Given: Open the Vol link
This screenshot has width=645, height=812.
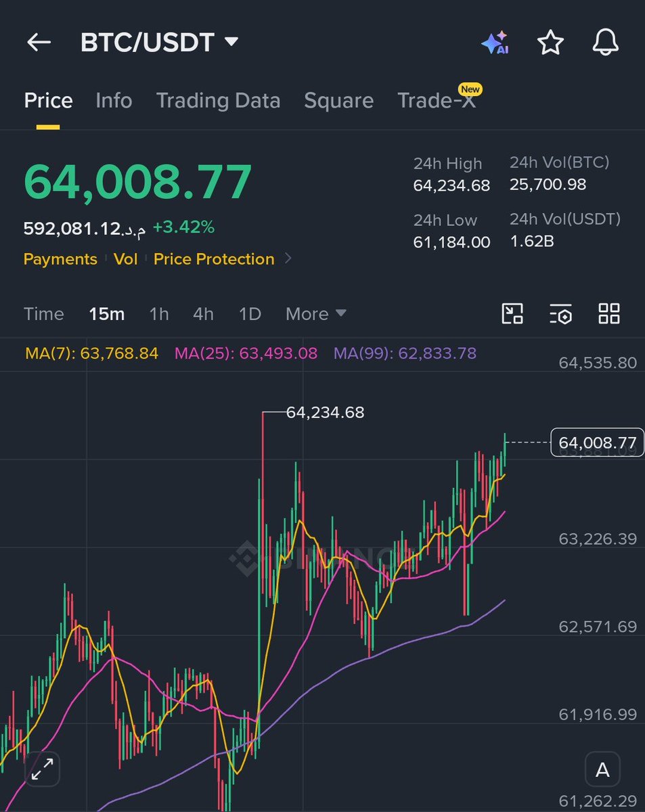Looking at the screenshot, I should [x=126, y=259].
